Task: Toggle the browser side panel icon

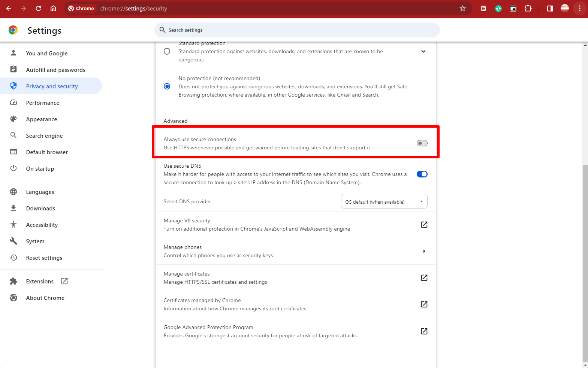Action: tap(550, 8)
